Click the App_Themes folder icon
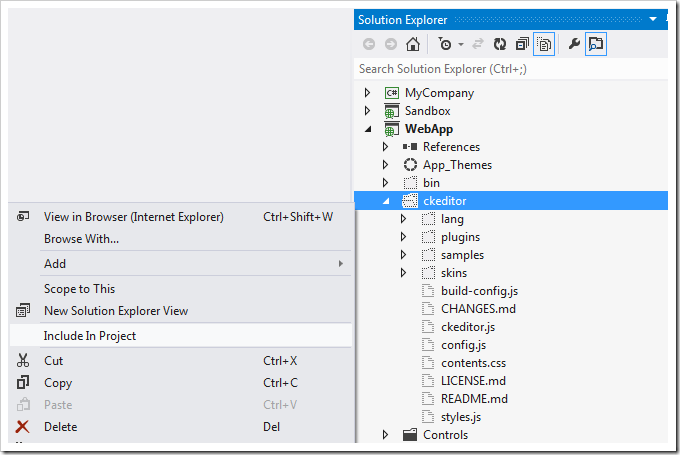The width and height of the screenshot is (680, 455). click(x=410, y=165)
